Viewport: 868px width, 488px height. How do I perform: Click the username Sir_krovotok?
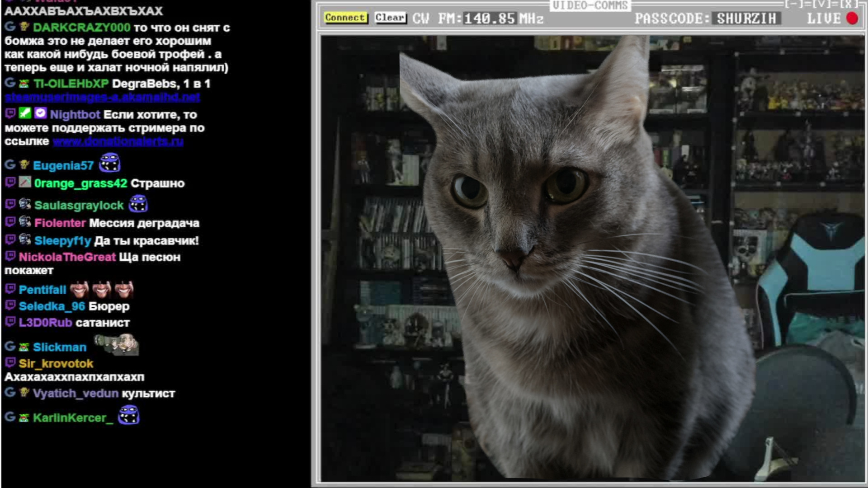tap(56, 363)
